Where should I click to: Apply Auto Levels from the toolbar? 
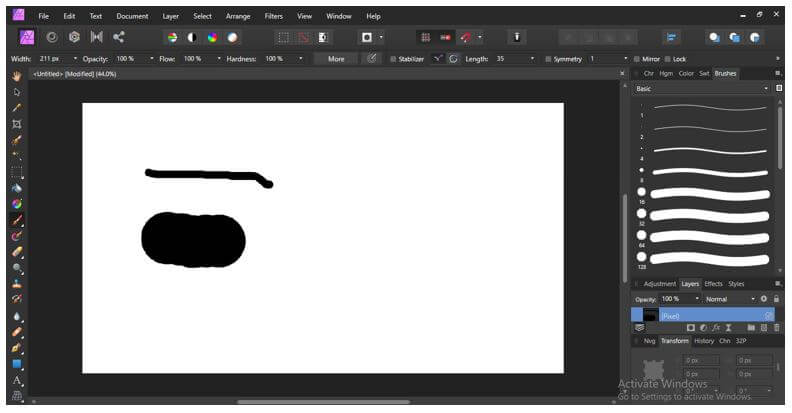click(x=173, y=37)
